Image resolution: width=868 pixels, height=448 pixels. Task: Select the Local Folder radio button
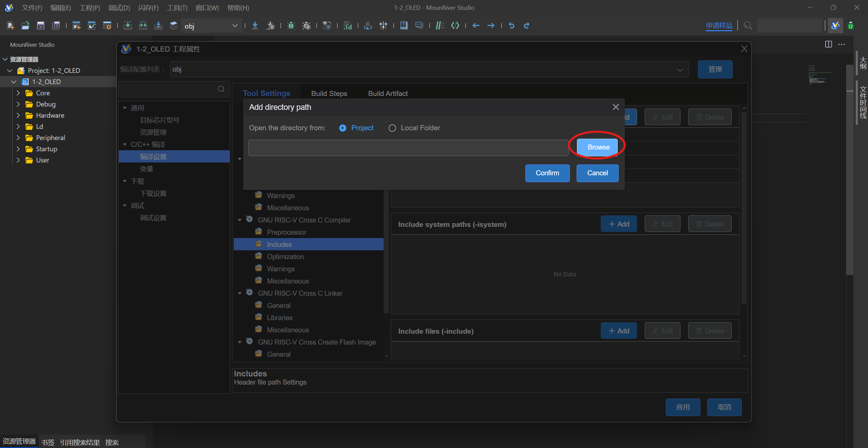(x=392, y=128)
